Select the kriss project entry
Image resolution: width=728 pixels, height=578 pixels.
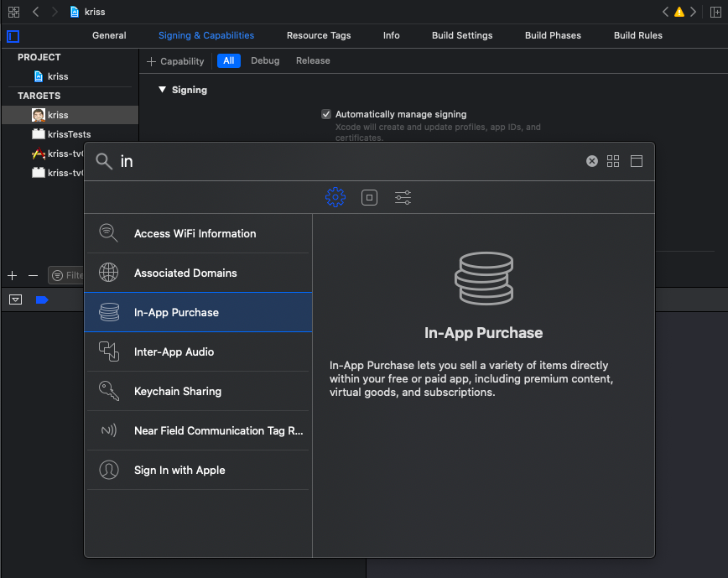[70, 76]
